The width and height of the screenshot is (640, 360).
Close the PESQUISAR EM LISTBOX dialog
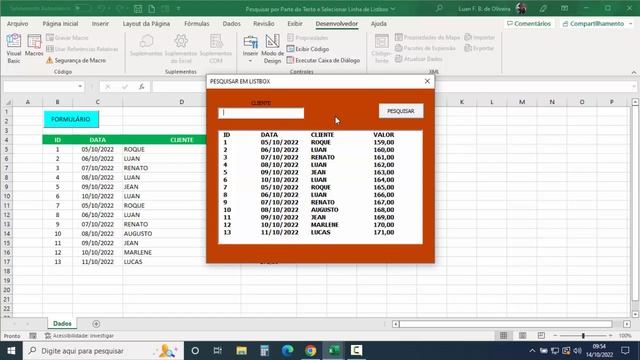(x=427, y=81)
